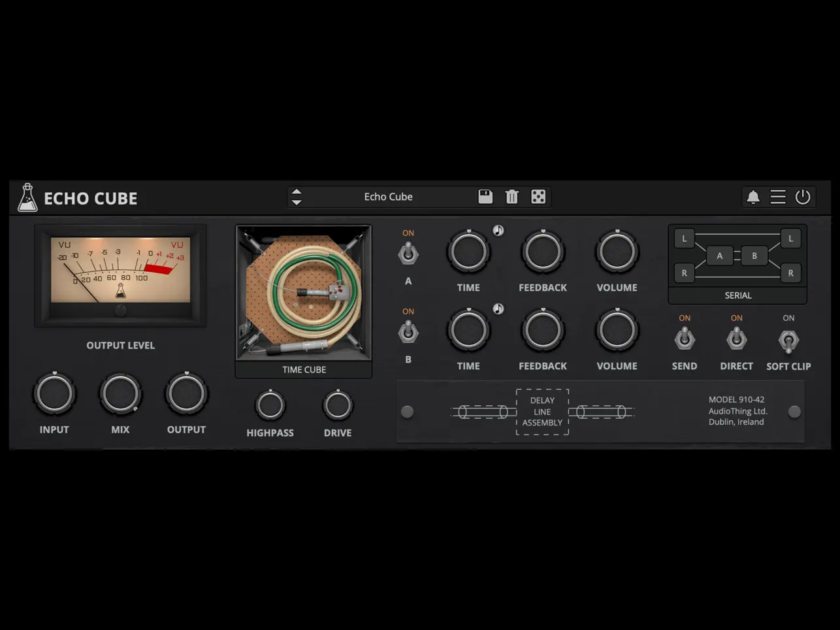Flip the SEND toggle switch
The image size is (840, 630).
(x=685, y=339)
